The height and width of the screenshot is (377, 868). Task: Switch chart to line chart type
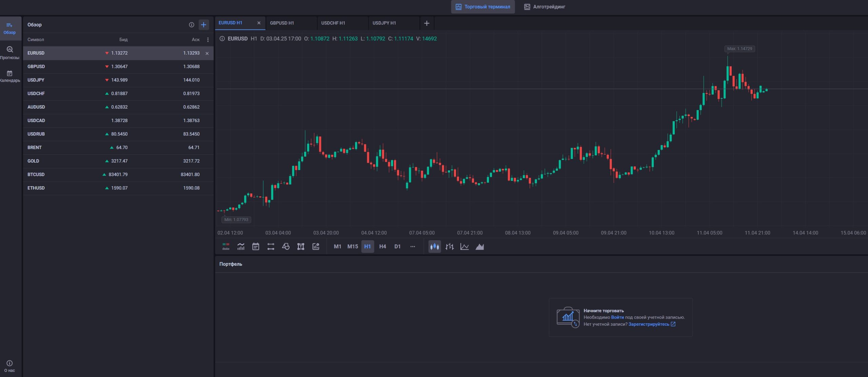[x=465, y=247]
